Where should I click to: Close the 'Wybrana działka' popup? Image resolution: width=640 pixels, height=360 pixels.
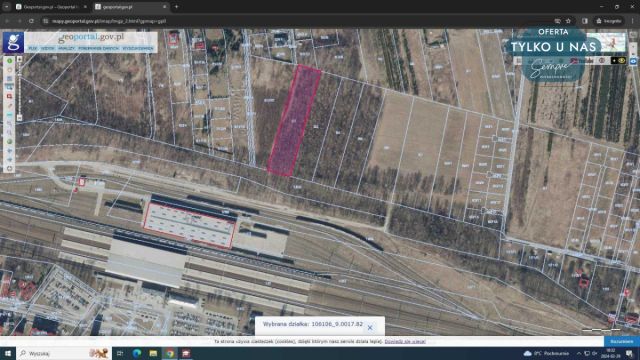coord(370,327)
